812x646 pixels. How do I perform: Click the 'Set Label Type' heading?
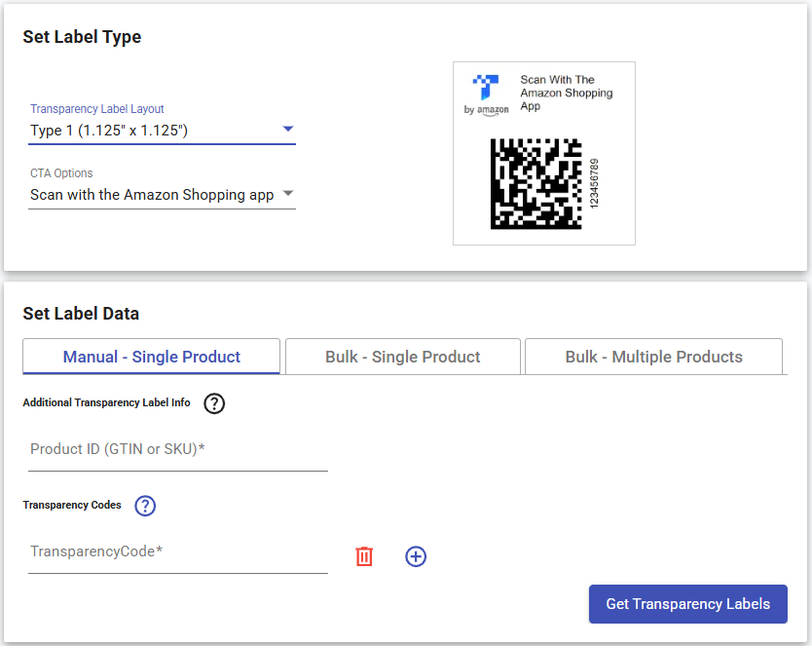point(82,37)
